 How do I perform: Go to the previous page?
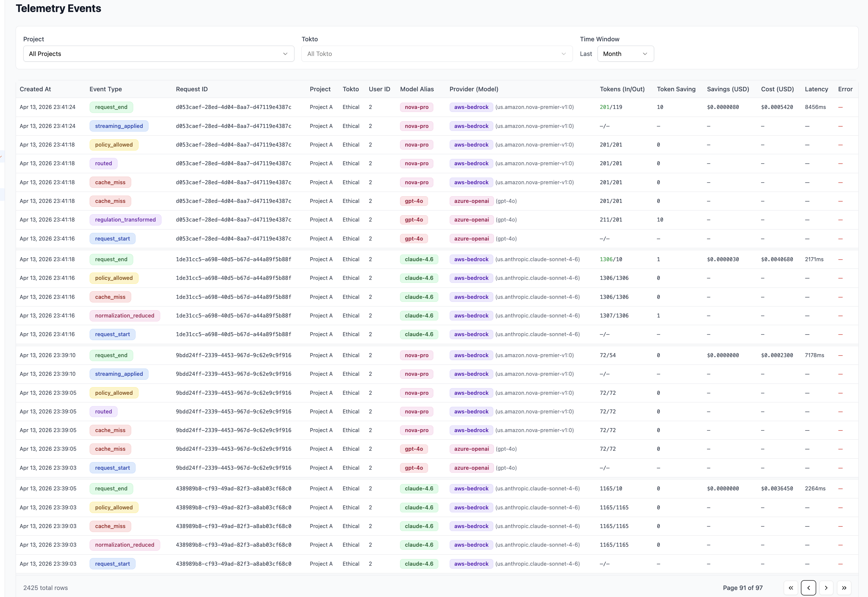[808, 588]
